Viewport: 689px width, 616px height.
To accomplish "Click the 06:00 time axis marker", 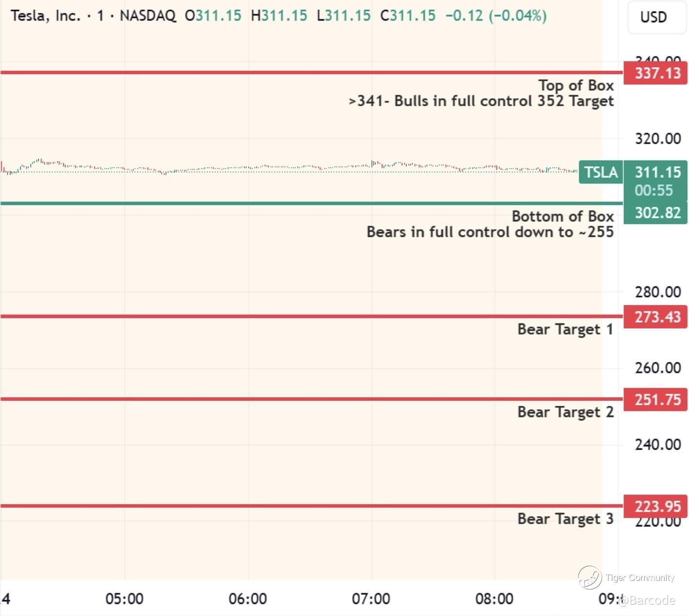I will (x=248, y=599).
